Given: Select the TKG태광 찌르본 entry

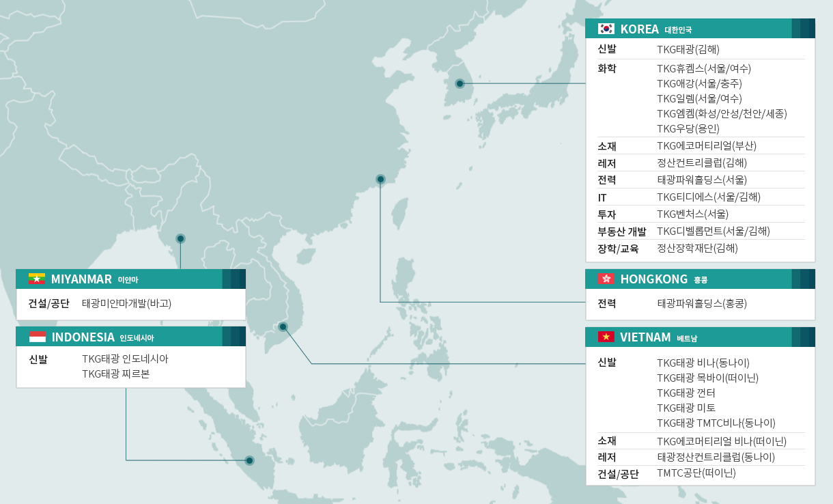Looking at the screenshot, I should 115,374.
